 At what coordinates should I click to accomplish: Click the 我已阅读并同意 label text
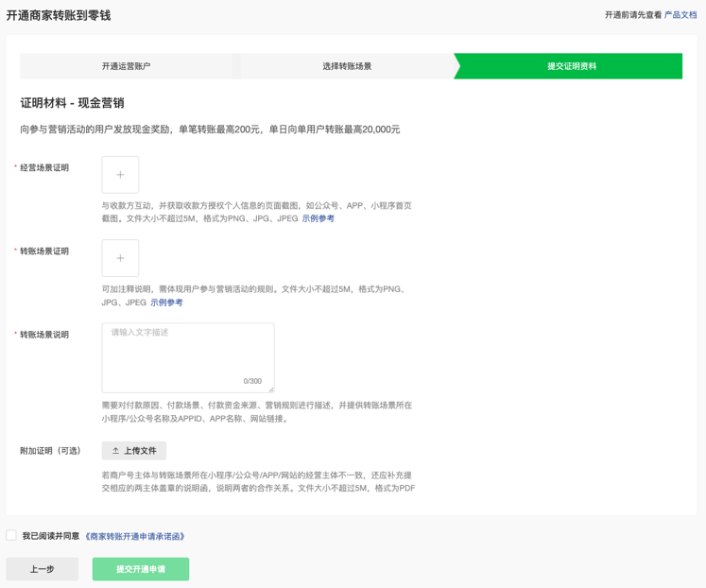pos(51,536)
